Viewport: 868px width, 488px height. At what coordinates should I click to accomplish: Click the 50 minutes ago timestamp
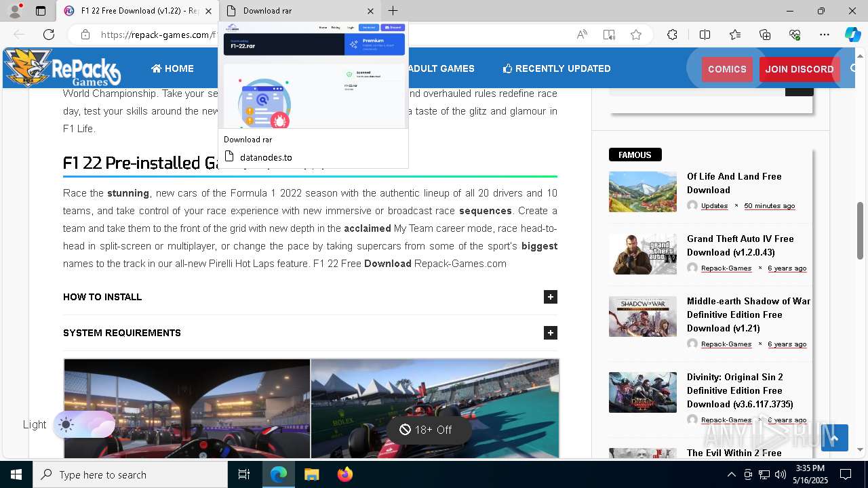770,205
